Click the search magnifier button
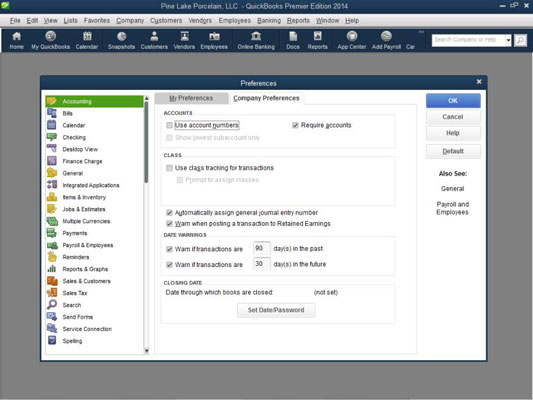 coord(520,40)
